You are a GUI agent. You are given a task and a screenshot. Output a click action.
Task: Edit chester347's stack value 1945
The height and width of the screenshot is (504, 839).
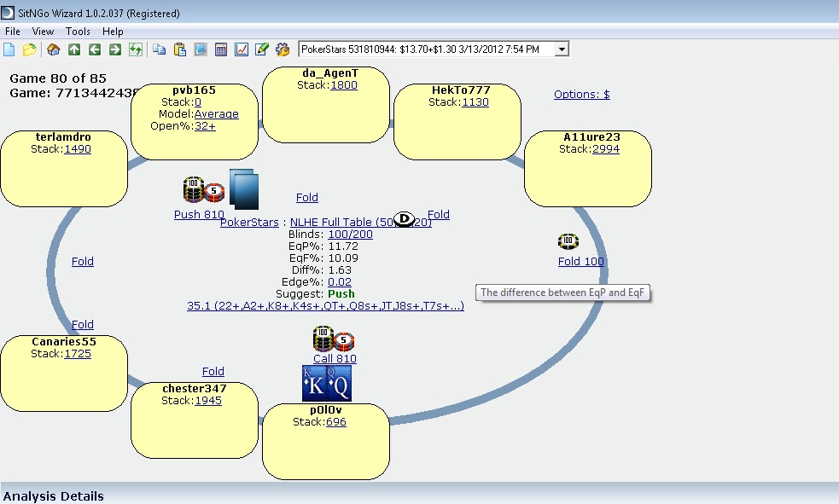208,400
